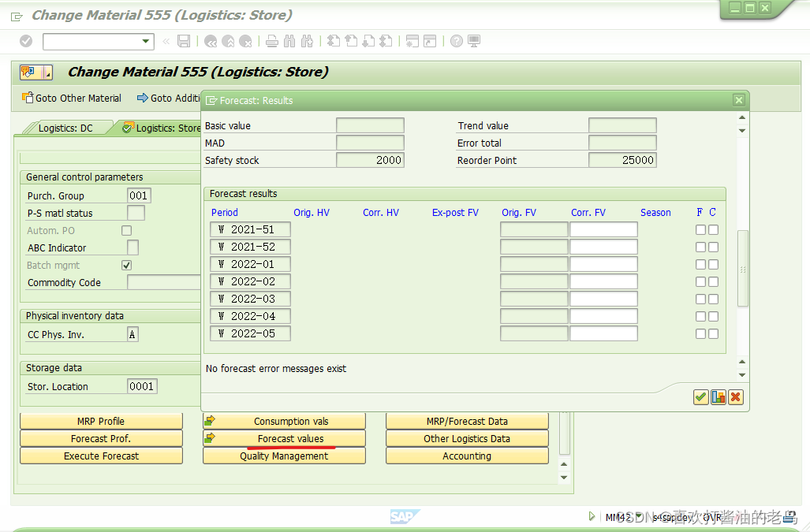Click the Execute Forecast button
This screenshot has height=532, width=810.
[x=101, y=456]
